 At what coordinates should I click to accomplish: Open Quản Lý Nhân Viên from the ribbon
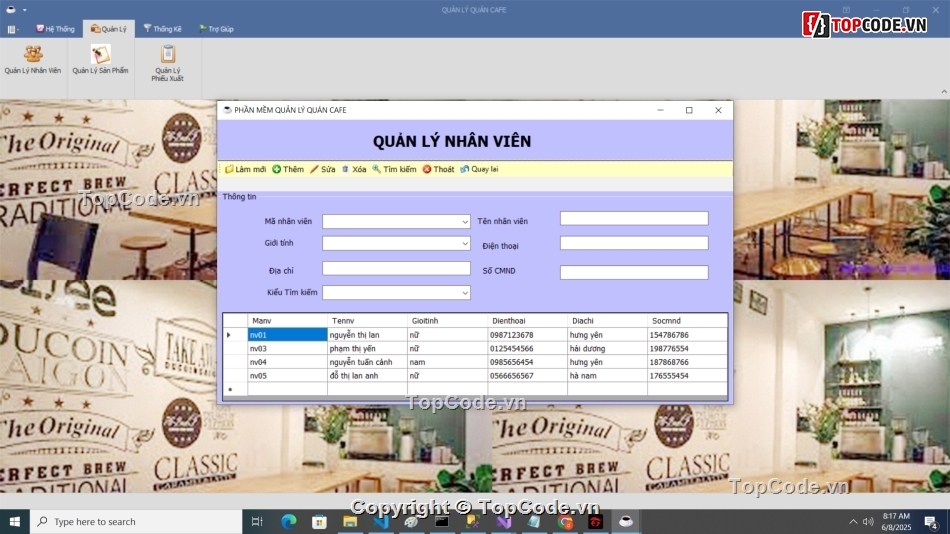click(33, 60)
